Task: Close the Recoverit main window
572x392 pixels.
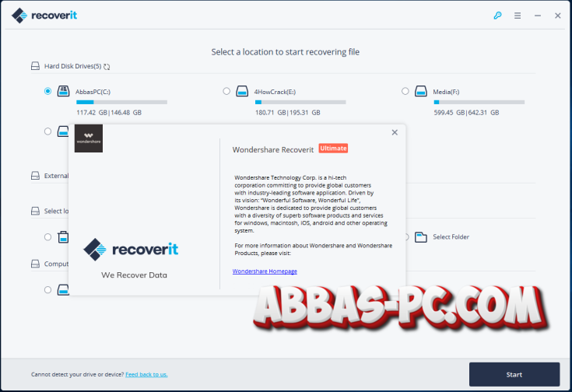Action: click(557, 16)
